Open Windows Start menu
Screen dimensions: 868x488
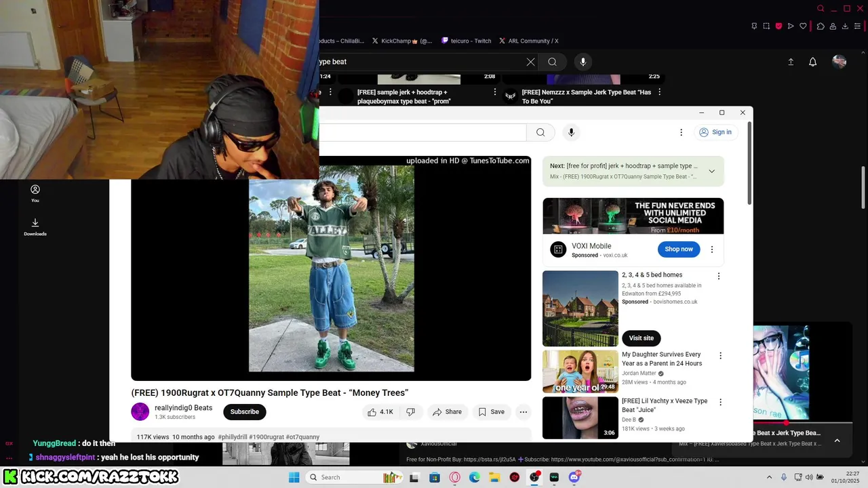[x=294, y=477]
